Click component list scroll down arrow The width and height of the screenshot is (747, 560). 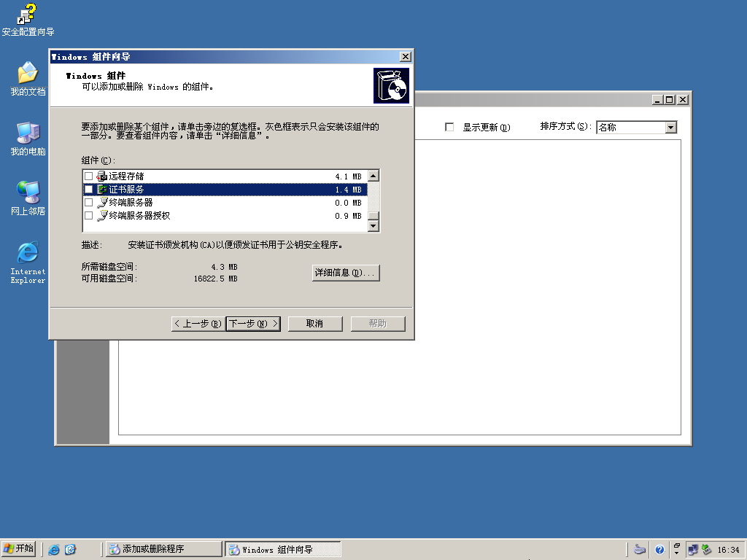pos(373,226)
